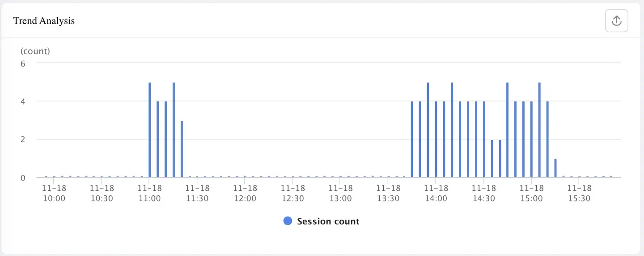Select the 11-18 13:30 time label
Image resolution: width=644 pixels, height=256 pixels.
tap(388, 193)
